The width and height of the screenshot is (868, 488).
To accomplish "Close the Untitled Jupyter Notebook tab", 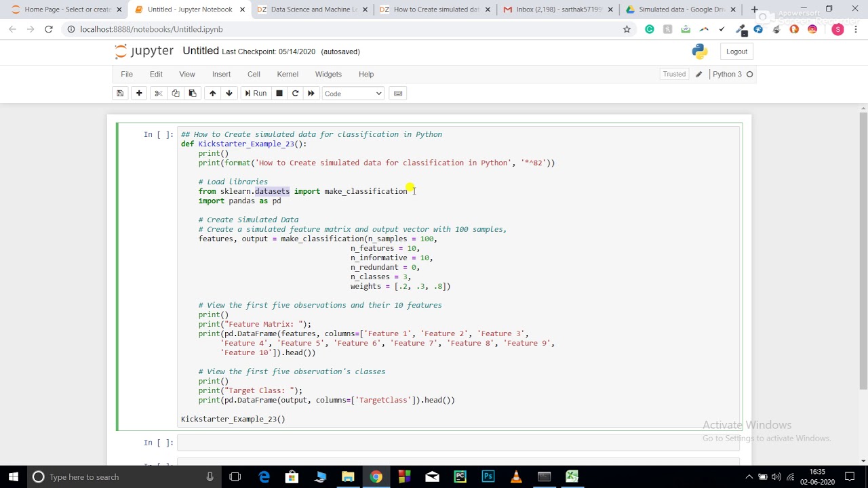I will 241,9.
